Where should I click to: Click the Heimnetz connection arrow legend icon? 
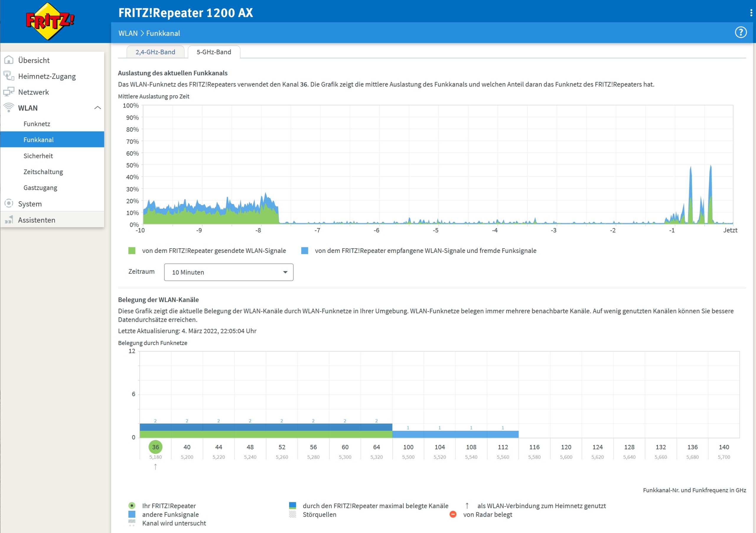coord(467,505)
